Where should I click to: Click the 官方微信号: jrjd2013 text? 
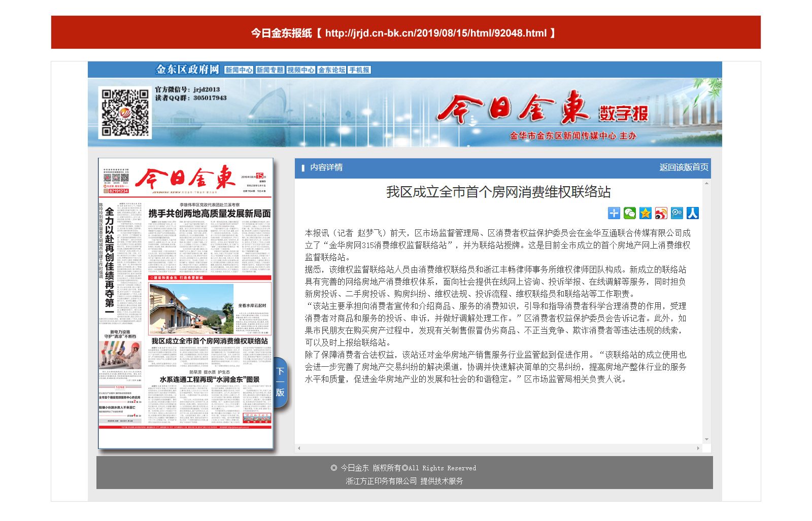[187, 89]
